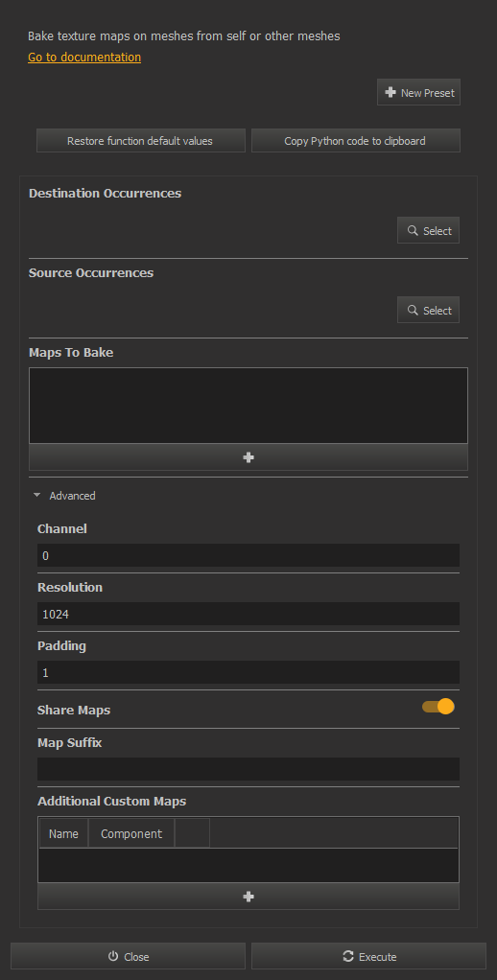The image size is (497, 980).
Task: Click the Map Suffix text field
Action: tap(248, 769)
